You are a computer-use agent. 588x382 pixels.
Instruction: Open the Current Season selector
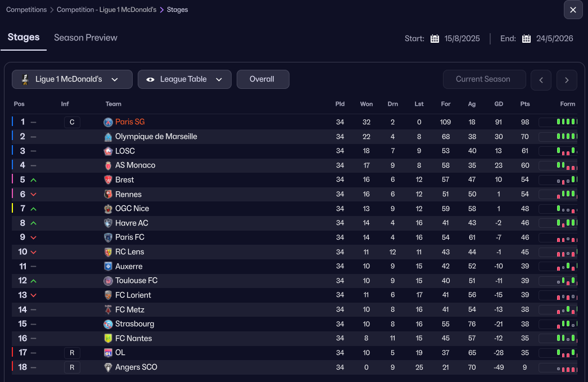pos(483,79)
